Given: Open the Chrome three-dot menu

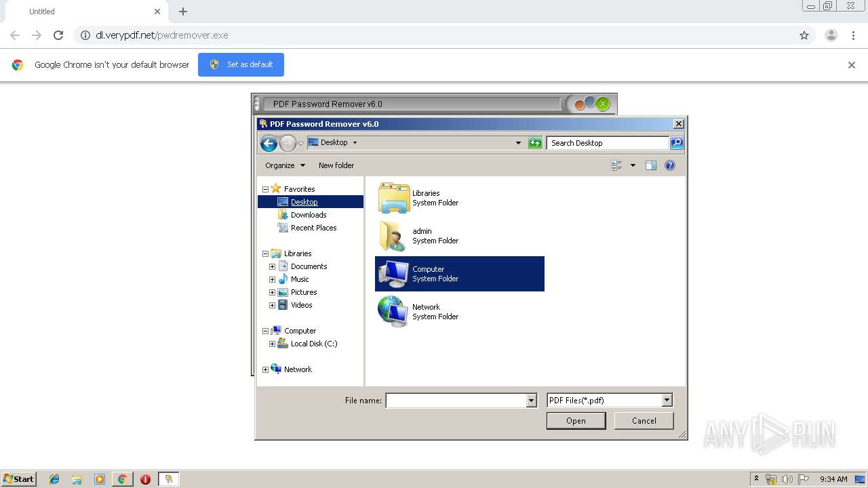Looking at the screenshot, I should click(853, 35).
